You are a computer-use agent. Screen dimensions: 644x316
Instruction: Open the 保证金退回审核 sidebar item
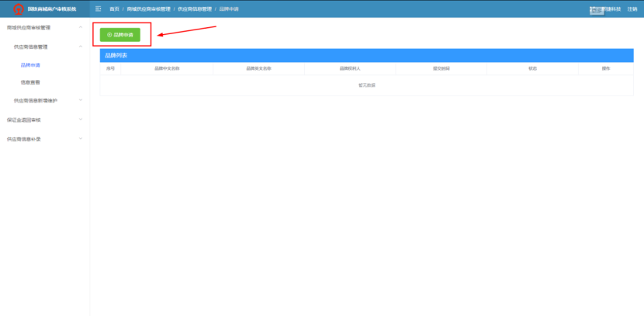tap(23, 120)
